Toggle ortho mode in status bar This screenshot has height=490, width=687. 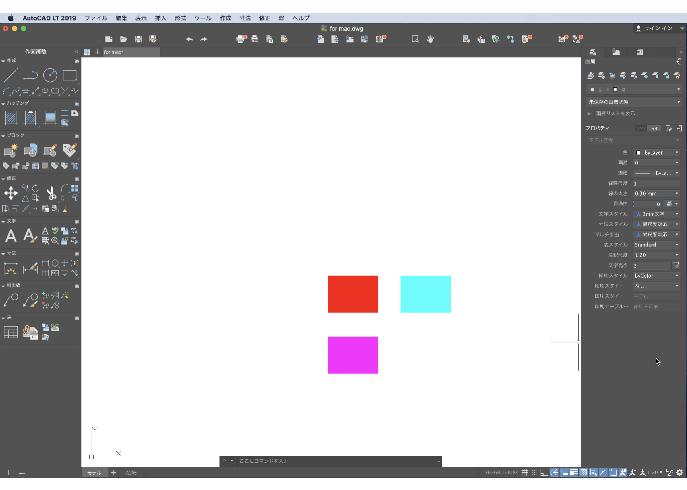pyautogui.click(x=544, y=472)
